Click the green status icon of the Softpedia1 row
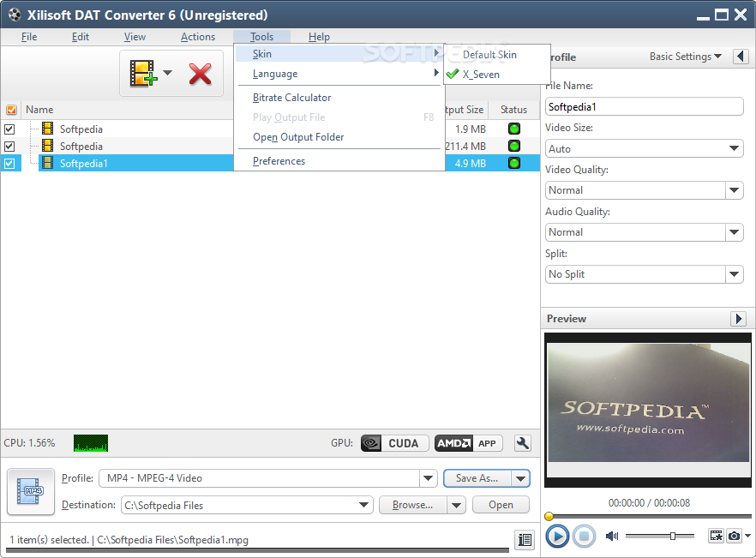756x558 pixels. 514,163
